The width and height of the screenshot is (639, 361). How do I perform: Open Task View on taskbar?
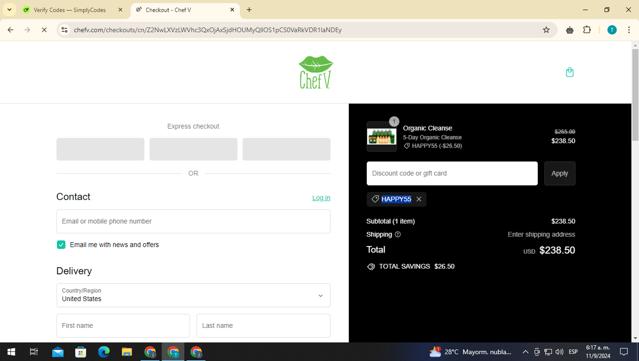(x=34, y=352)
